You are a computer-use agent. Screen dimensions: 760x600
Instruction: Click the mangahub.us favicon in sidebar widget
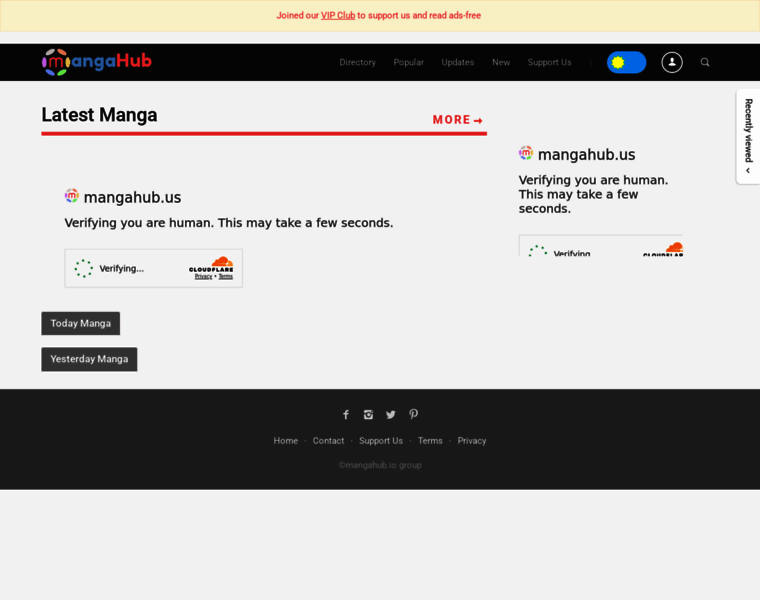click(526, 153)
